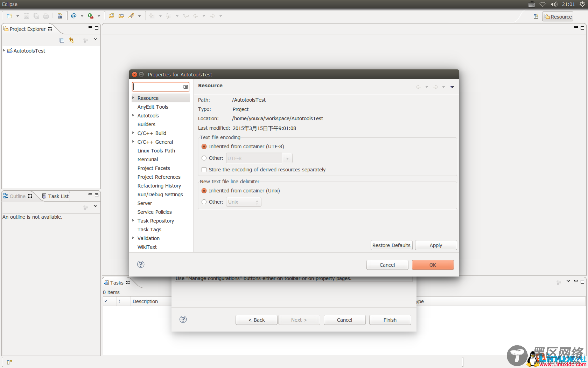The height and width of the screenshot is (368, 588).
Task: Expand the AutotoolsTest project tree node
Action: tap(4, 50)
